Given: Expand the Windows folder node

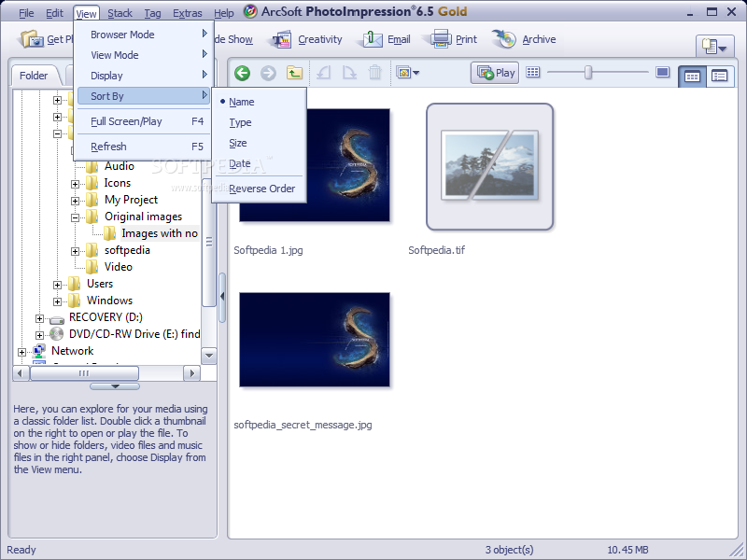Looking at the screenshot, I should 57,301.
